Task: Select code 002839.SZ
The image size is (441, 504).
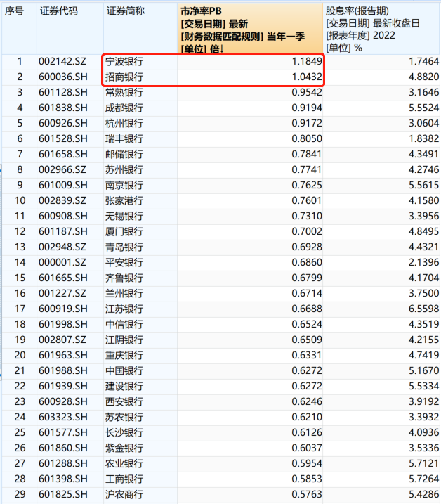Action: coord(62,200)
